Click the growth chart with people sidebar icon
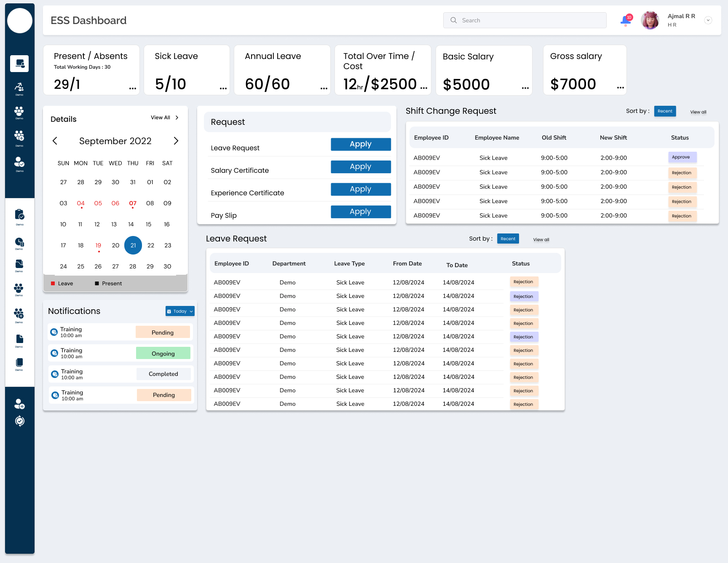 click(x=19, y=87)
